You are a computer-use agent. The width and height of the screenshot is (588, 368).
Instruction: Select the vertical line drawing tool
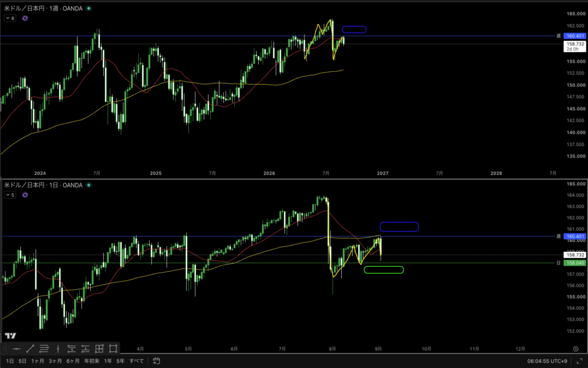(58, 349)
